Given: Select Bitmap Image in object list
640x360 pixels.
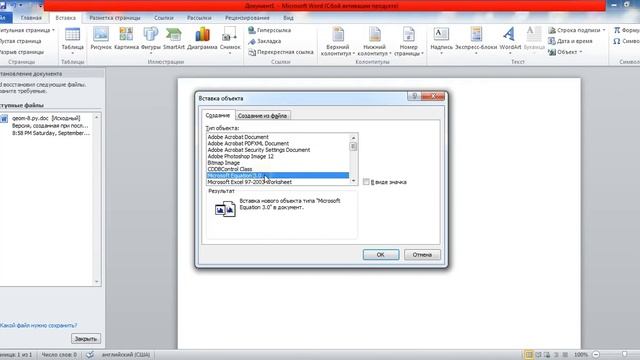Looking at the screenshot, I should tap(278, 163).
